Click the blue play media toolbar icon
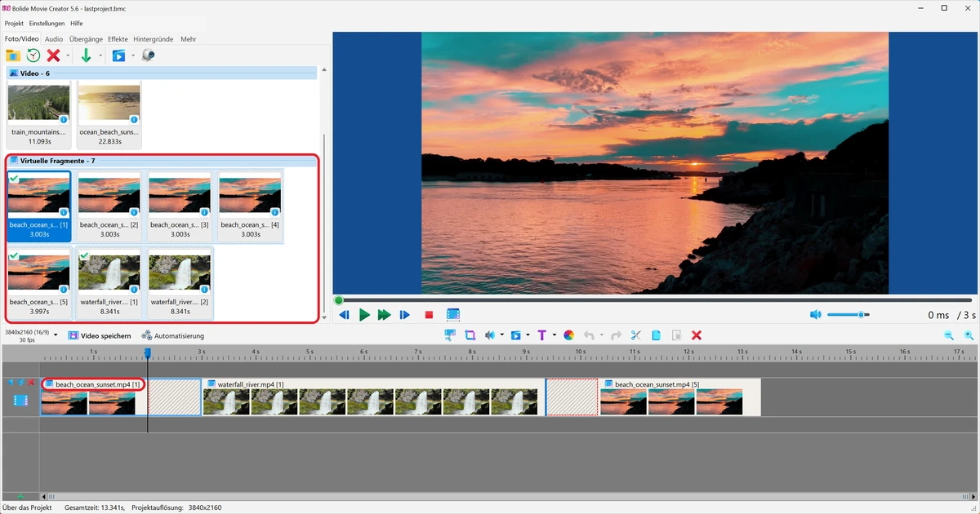This screenshot has height=514, width=980. 119,55
